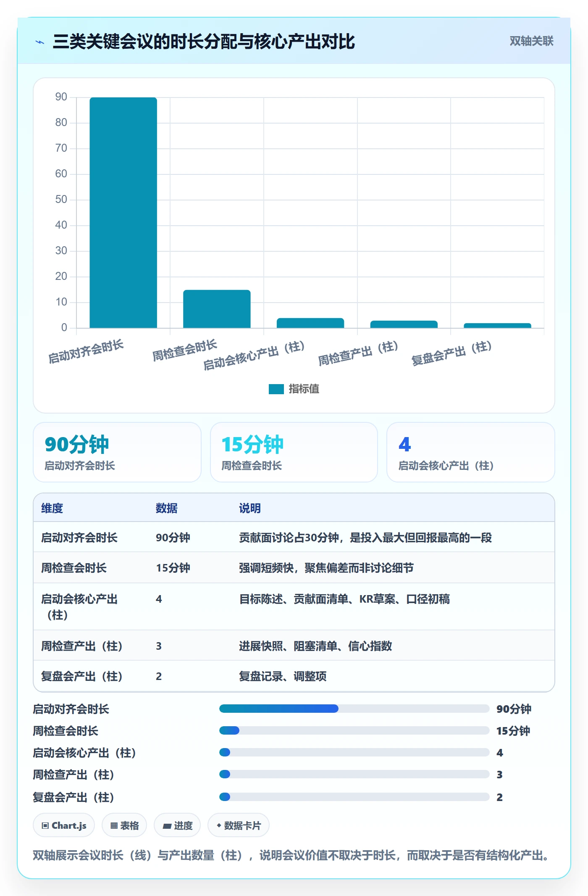Click the text 强调短频快，聚焦偏差而非讨论细节
The width and height of the screenshot is (588, 896).
point(326,568)
